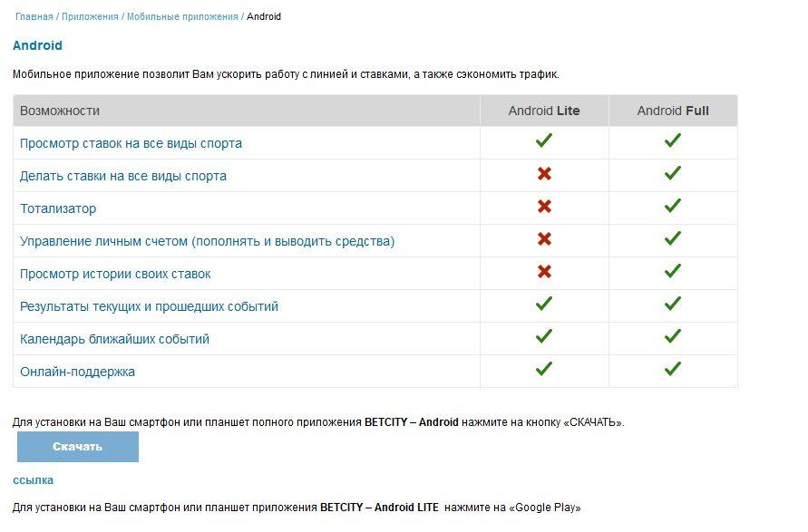Click red cross for Lite bet history row
The height and width of the screenshot is (532, 808).
click(544, 272)
